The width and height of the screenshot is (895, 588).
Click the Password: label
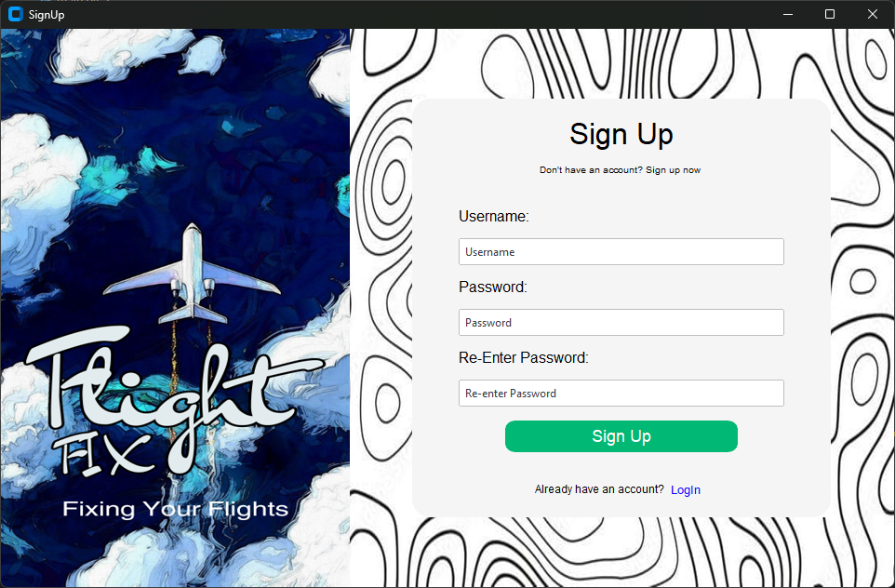point(492,287)
